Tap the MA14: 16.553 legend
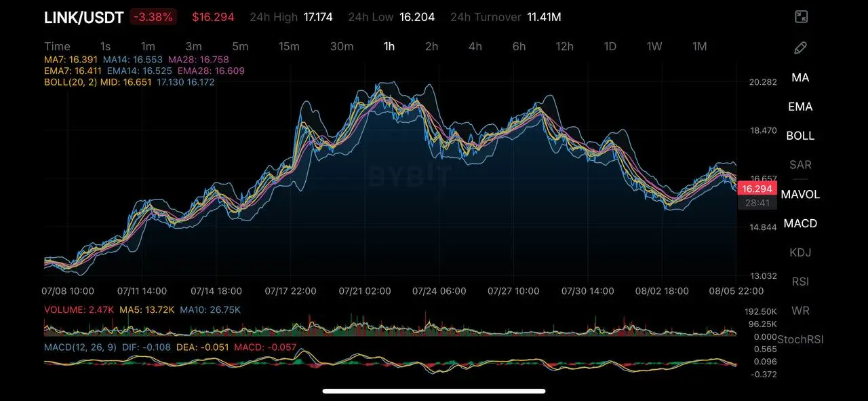Screen dimensions: 868x401 click(133, 60)
